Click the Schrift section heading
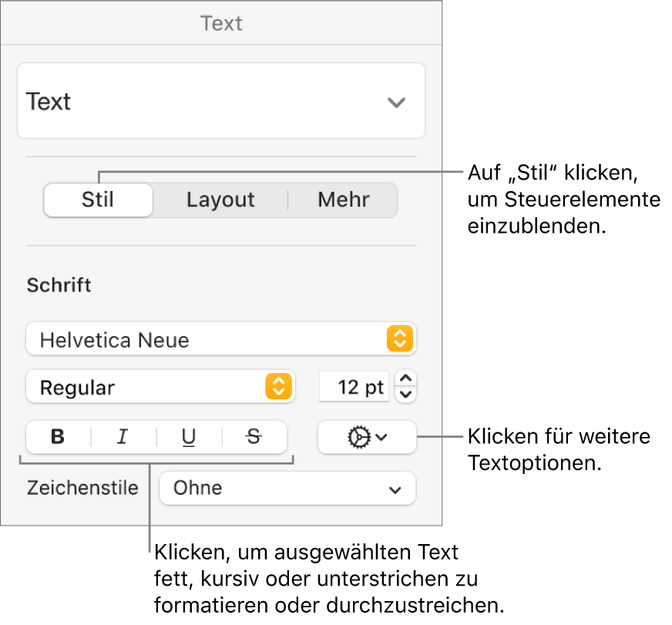672x625 pixels. [x=59, y=285]
